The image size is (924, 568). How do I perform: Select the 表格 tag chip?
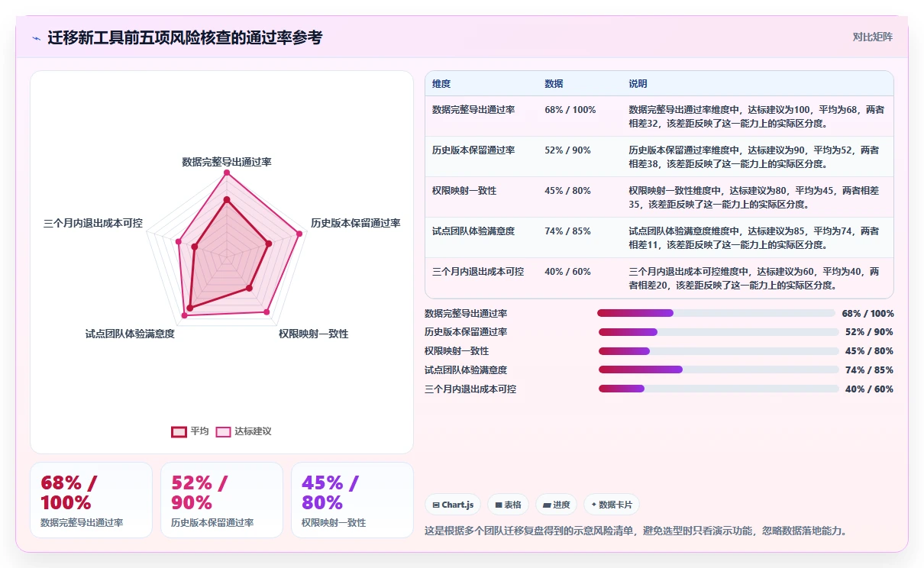tap(508, 505)
